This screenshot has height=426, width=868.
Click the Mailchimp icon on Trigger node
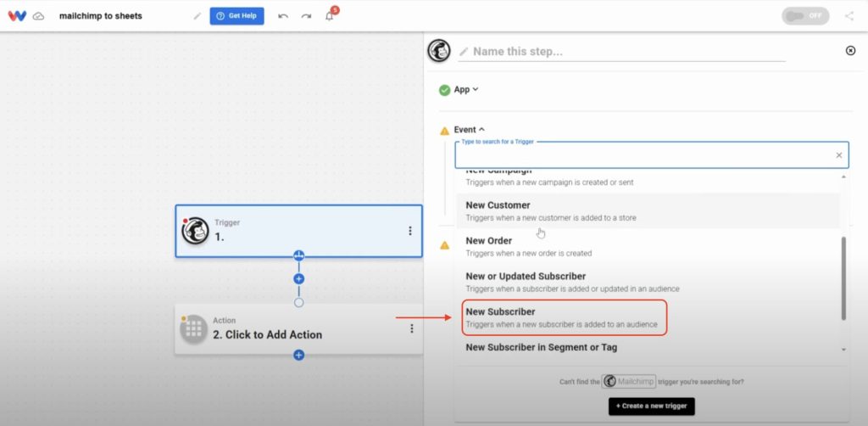click(196, 231)
